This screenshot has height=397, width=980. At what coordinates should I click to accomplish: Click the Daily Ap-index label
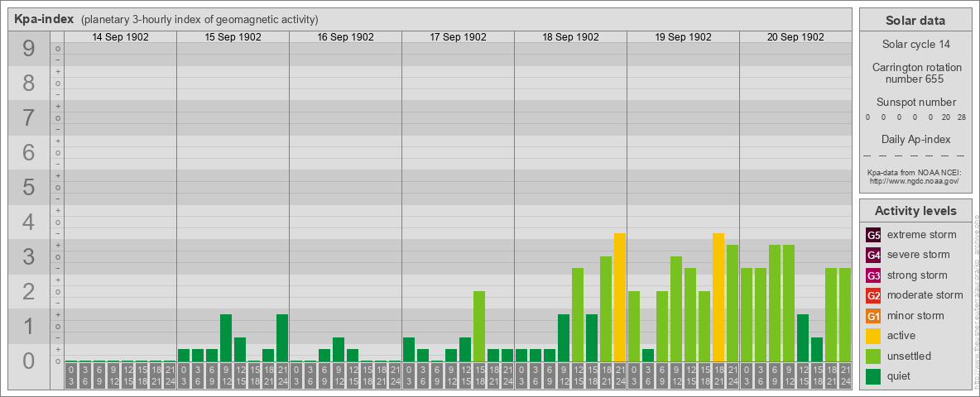coord(915,139)
